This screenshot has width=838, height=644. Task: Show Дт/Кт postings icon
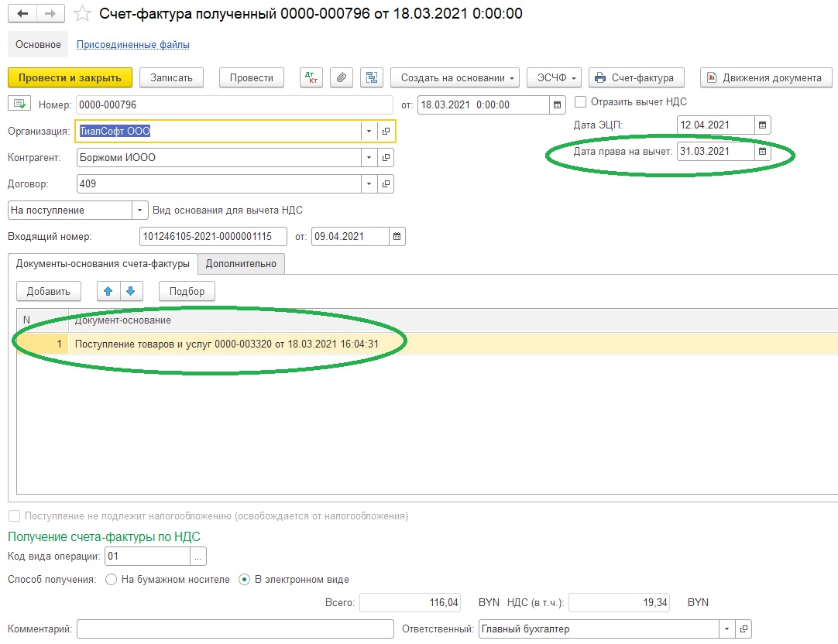311,77
